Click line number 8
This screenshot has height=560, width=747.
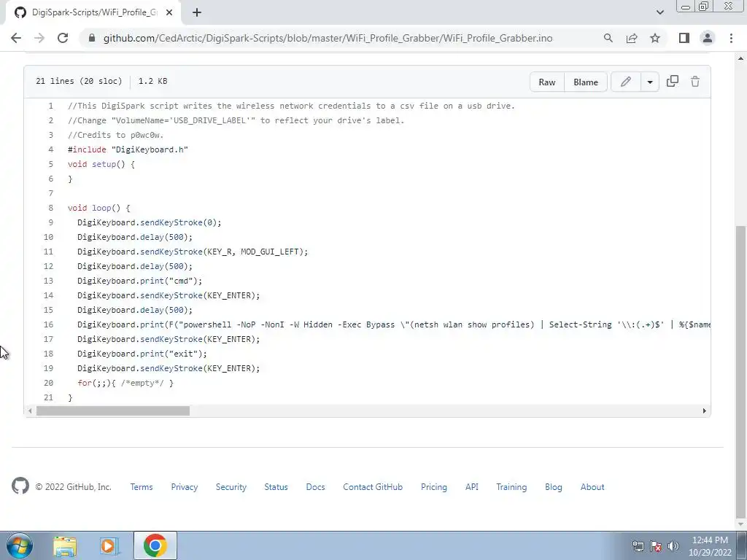(x=50, y=208)
